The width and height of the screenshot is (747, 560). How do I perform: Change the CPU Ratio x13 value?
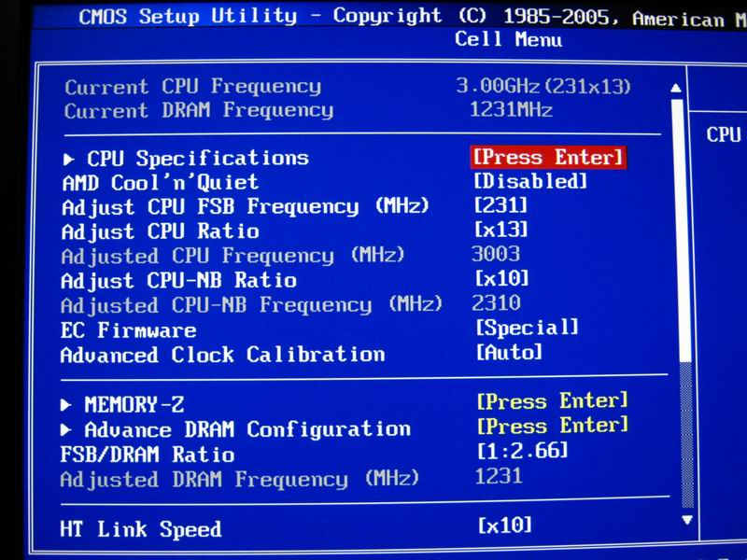[x=501, y=230]
